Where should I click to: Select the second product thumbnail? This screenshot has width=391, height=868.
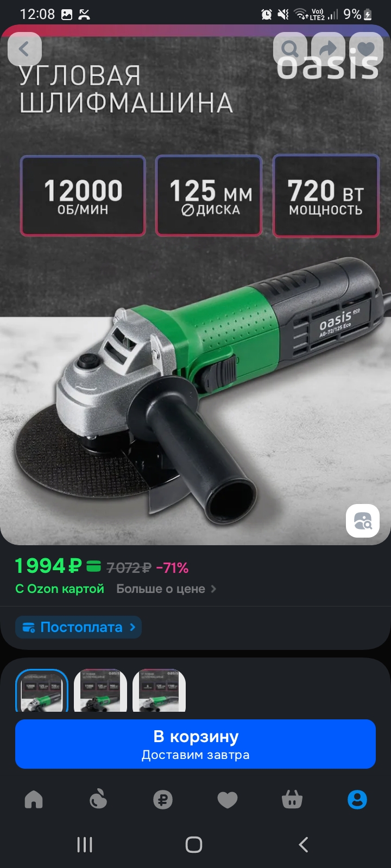click(100, 690)
